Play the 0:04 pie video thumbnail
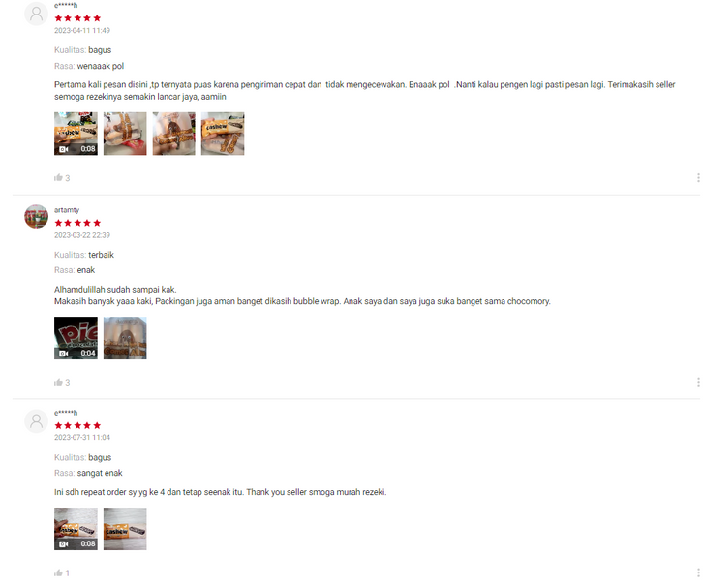The width and height of the screenshot is (703, 588). point(76,338)
